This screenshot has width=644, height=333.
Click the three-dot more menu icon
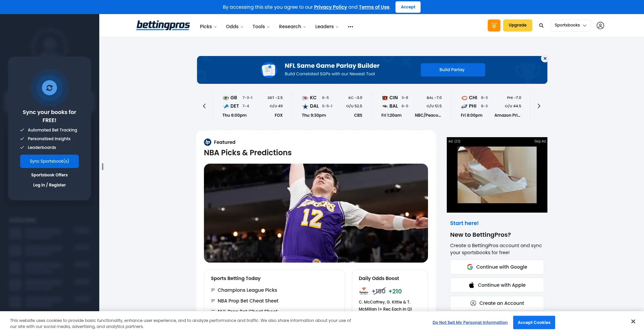[x=350, y=27]
